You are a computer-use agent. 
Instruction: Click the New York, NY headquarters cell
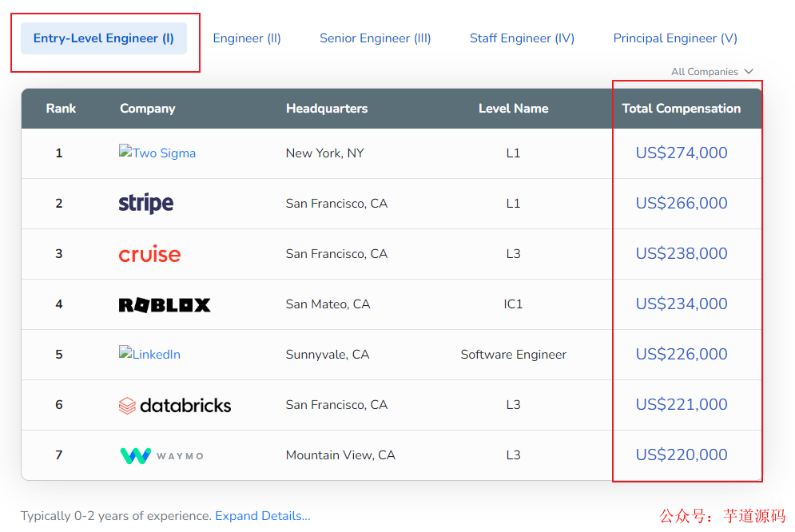click(324, 153)
